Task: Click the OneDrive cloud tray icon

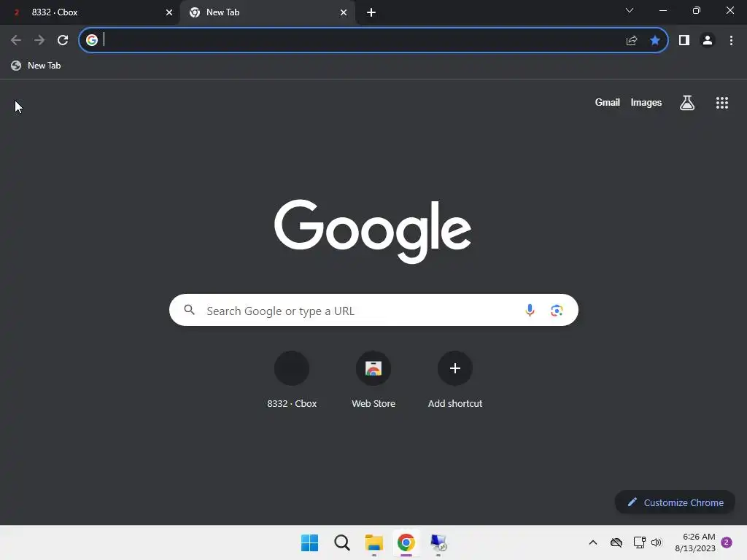Action: coord(616,542)
